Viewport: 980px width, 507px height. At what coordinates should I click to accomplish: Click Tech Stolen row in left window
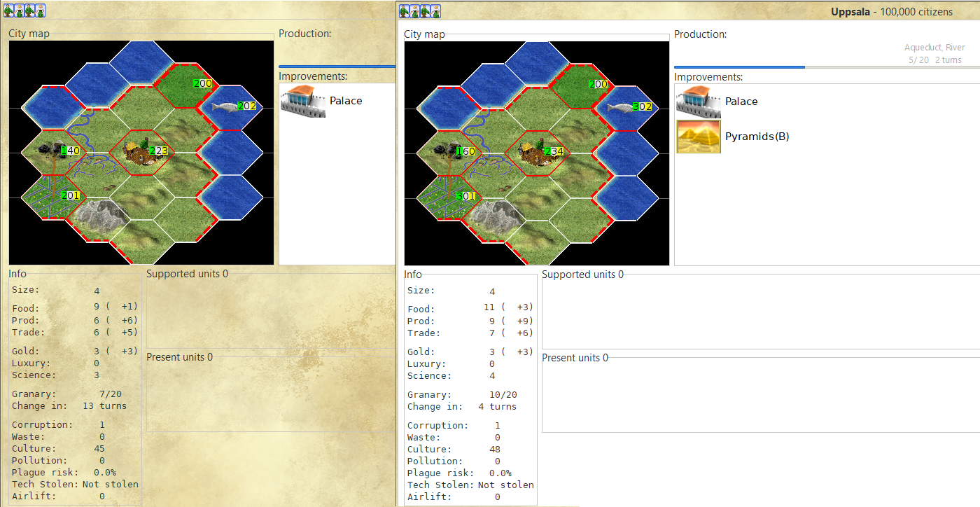pos(75,485)
